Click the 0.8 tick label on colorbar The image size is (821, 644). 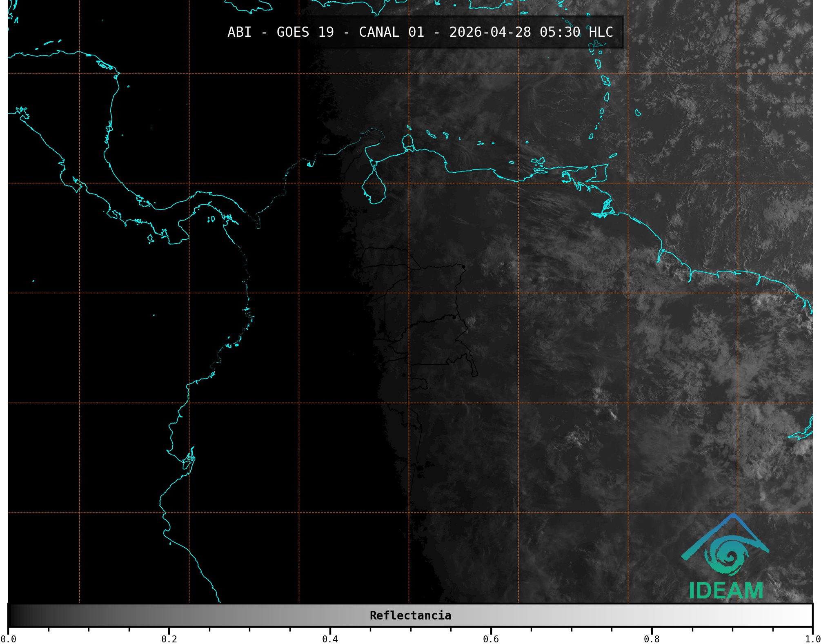pyautogui.click(x=652, y=639)
